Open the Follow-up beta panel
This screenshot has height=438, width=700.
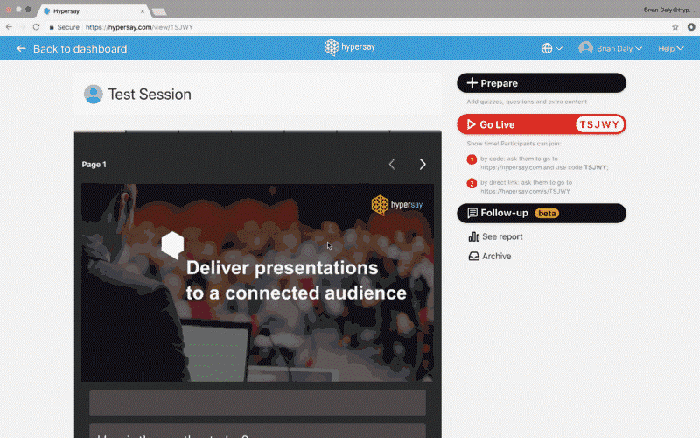pyautogui.click(x=542, y=213)
